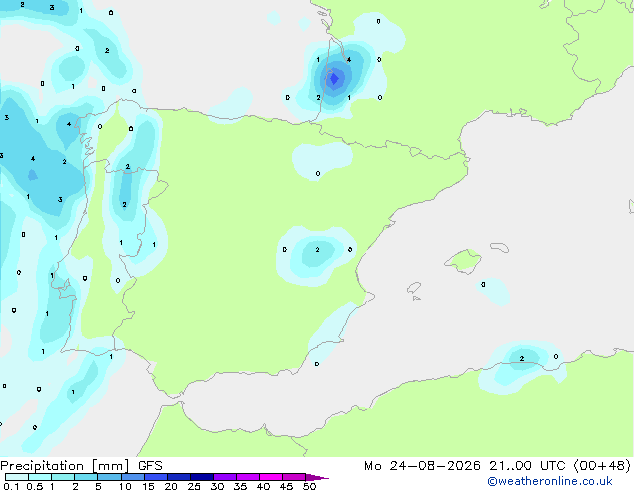Click the legend number '15'
Image resolution: width=634 pixels, height=490 pixels.
[x=148, y=486]
